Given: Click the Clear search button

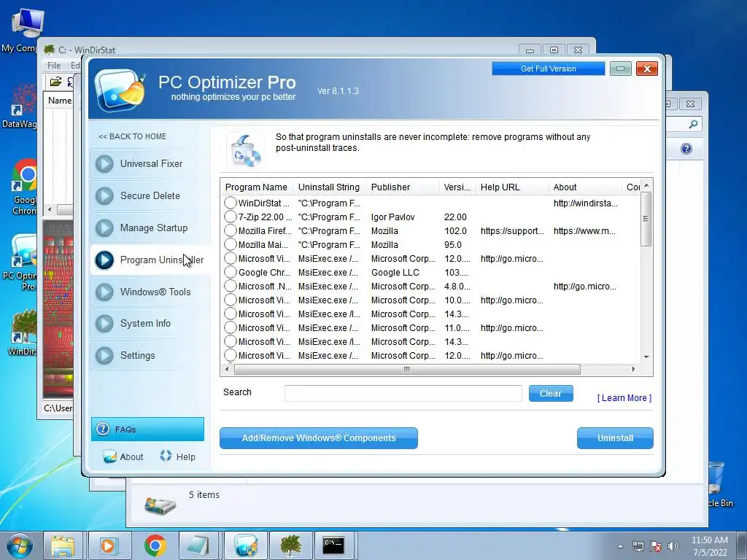Looking at the screenshot, I should click(x=551, y=393).
